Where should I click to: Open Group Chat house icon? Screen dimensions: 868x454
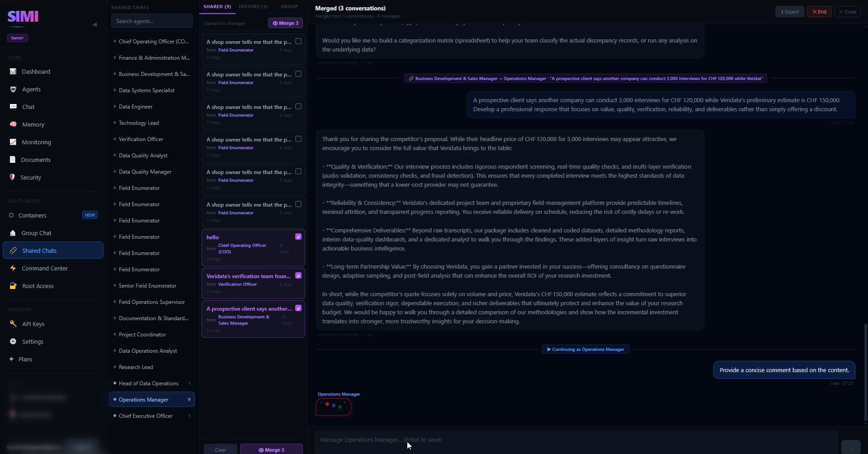click(x=13, y=233)
